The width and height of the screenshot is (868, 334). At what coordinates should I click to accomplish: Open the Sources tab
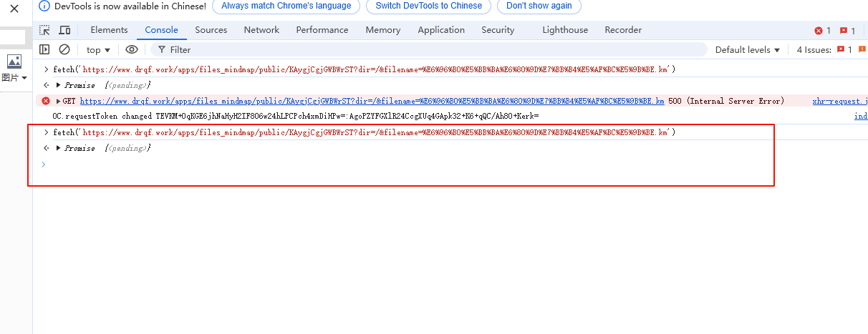[x=211, y=30]
